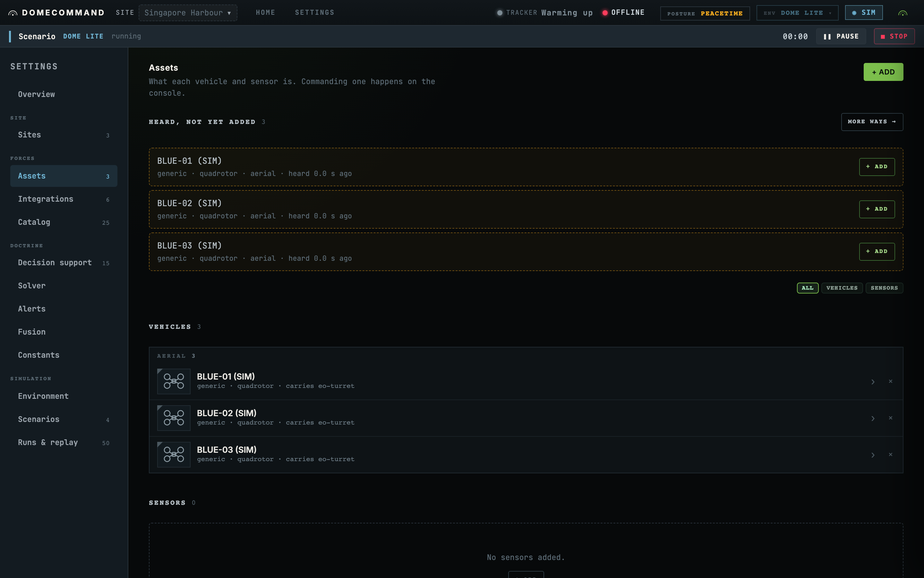Screen dimensions: 924x578
Task: Open Runs & replay in sidebar
Action: (x=64, y=443)
